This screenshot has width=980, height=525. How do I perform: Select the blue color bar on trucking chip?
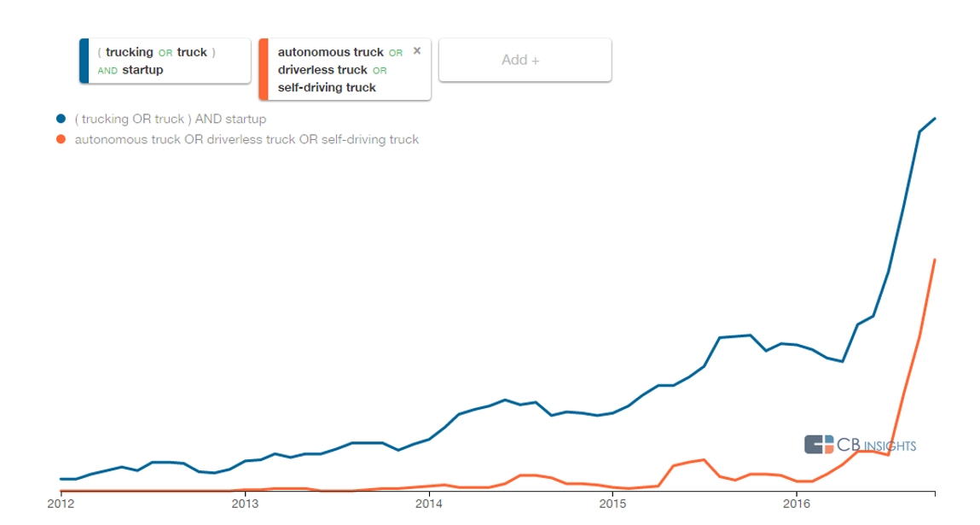[84, 61]
